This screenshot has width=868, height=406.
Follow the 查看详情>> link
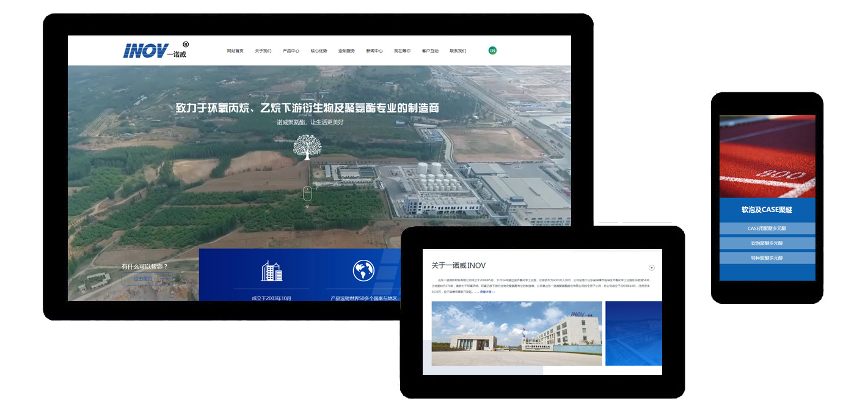coord(487,292)
